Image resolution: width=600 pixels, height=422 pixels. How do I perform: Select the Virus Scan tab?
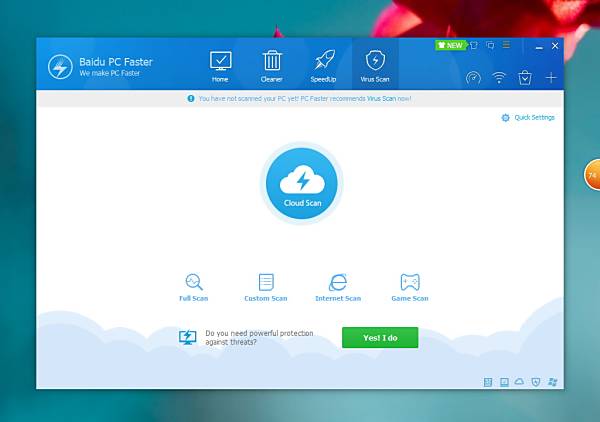375,65
